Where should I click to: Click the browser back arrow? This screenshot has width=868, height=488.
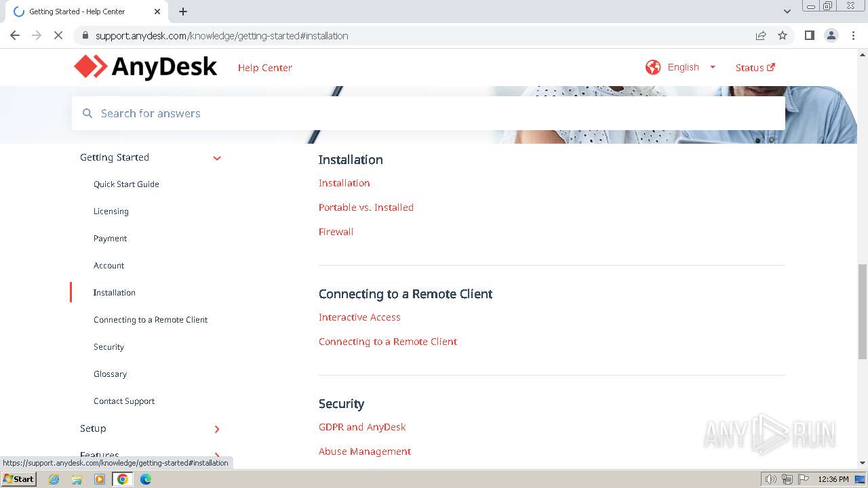[15, 35]
